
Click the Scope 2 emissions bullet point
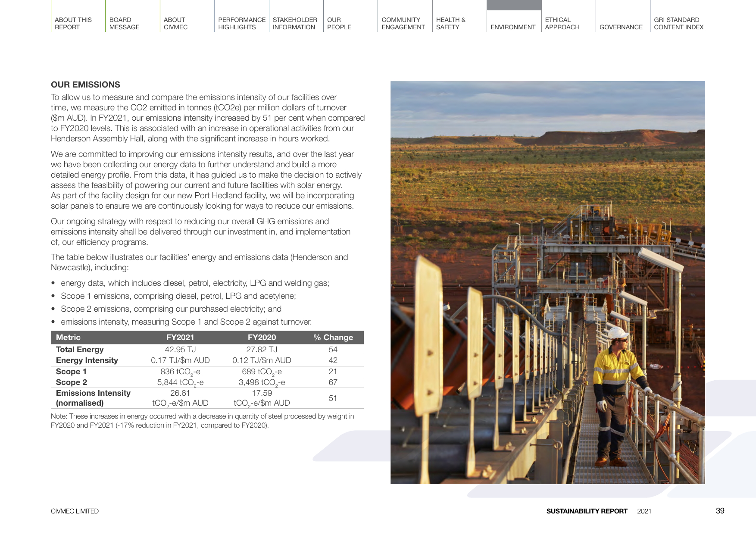(171, 309)
